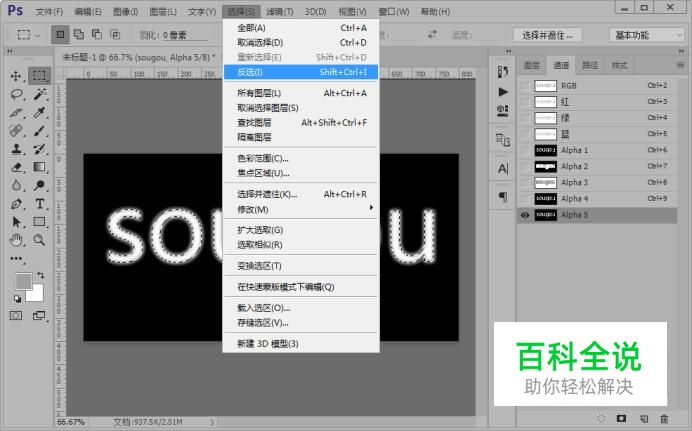Viewport: 692px width, 431px height.
Task: Show the 绿 channel visibility box
Action: coord(525,118)
